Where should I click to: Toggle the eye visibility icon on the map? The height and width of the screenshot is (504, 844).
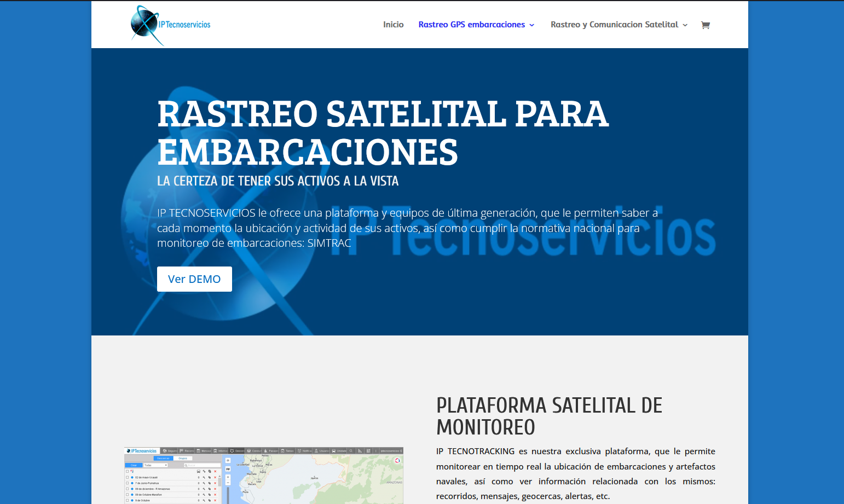click(228, 460)
